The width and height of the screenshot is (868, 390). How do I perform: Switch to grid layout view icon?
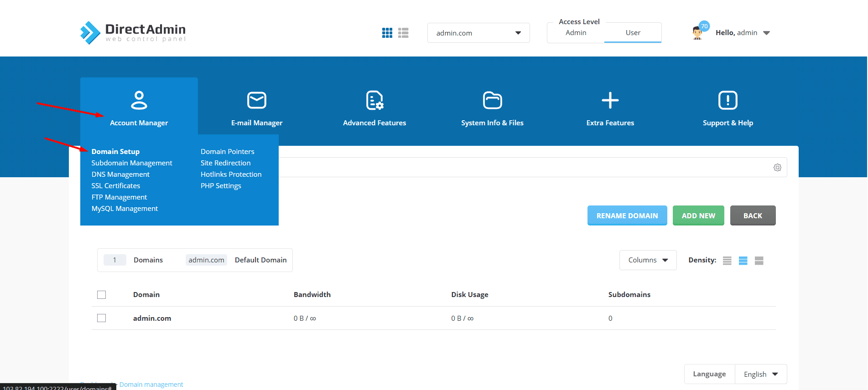(x=387, y=33)
